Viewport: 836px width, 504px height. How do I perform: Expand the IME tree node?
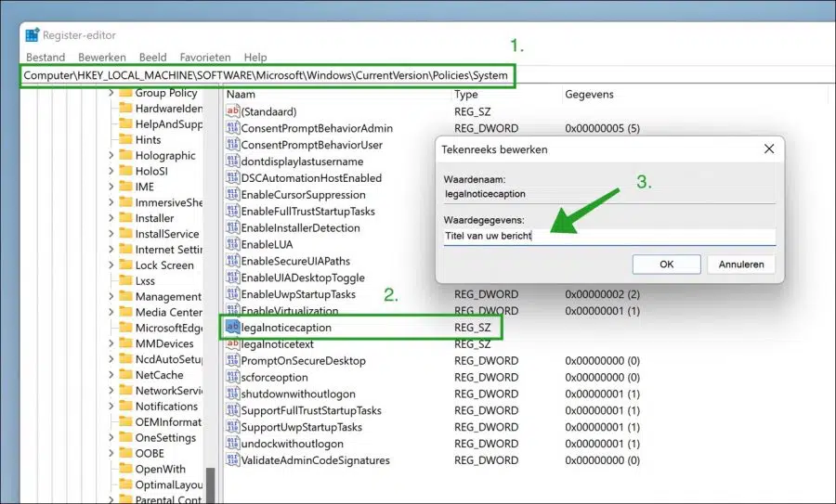(x=111, y=187)
